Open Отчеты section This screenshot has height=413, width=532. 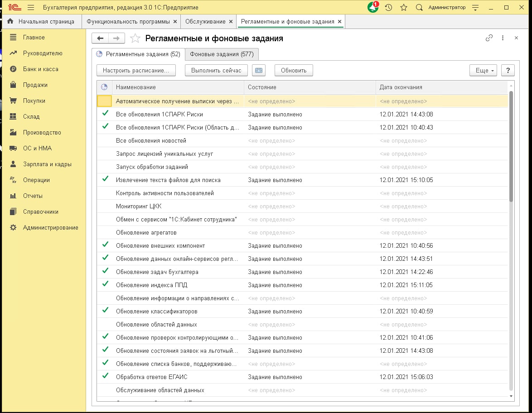(x=33, y=196)
